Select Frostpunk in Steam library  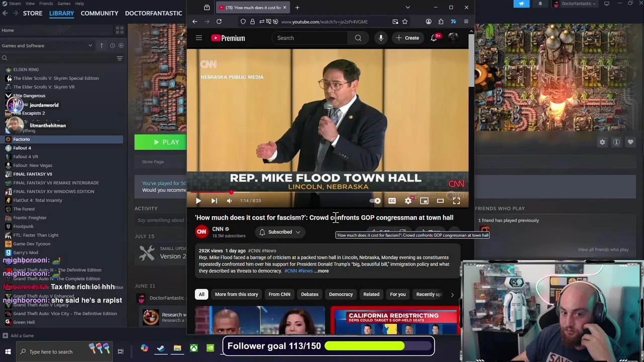click(23, 226)
